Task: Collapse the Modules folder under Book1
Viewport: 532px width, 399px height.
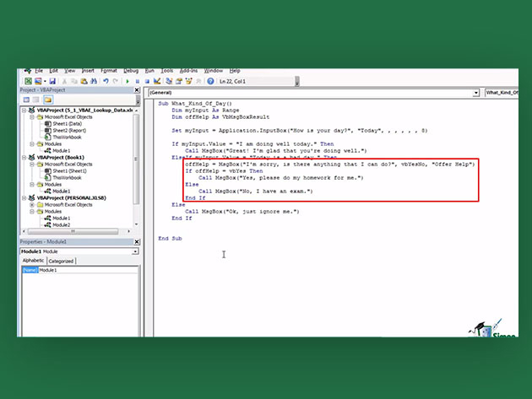Action: (32, 185)
